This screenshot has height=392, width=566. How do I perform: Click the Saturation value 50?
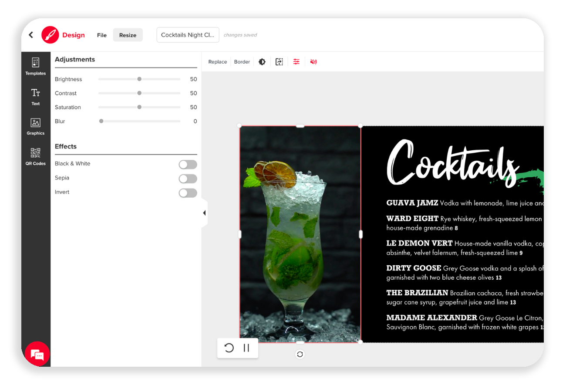click(x=193, y=107)
